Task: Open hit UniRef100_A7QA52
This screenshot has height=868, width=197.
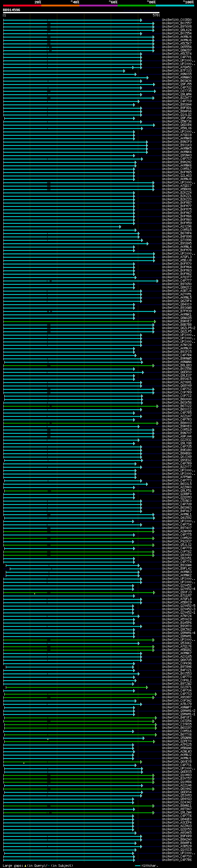Action: (177, 67)
